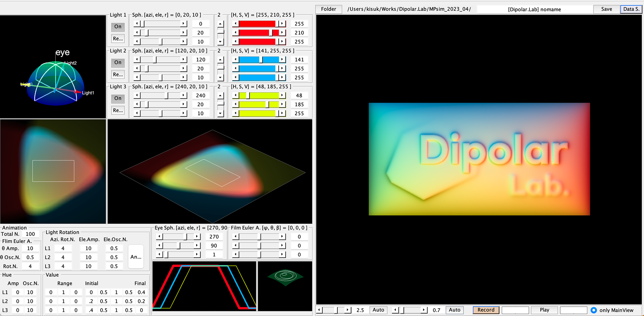Click Film Euler β slider right arrow
The width and height of the screenshot is (644, 316).
point(282,255)
